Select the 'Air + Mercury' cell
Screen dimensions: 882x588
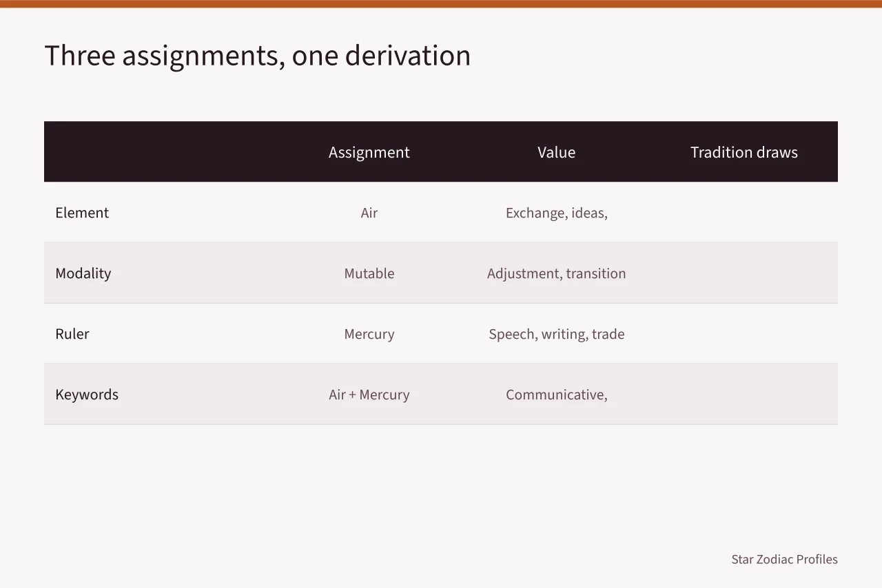(369, 395)
